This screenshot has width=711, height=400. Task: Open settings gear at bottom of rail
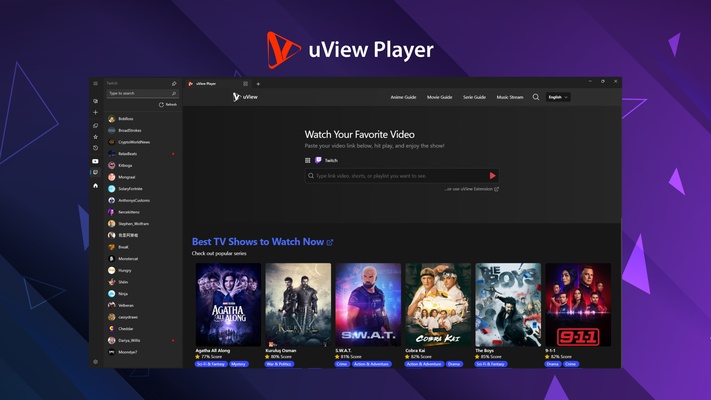(x=95, y=362)
